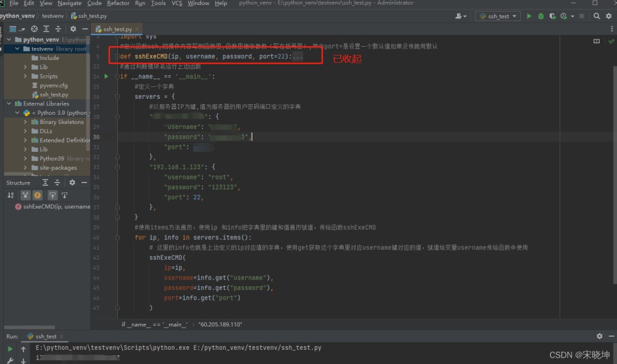Click the profiler run icon
Viewport: 617px width, 364px height.
coord(564,16)
